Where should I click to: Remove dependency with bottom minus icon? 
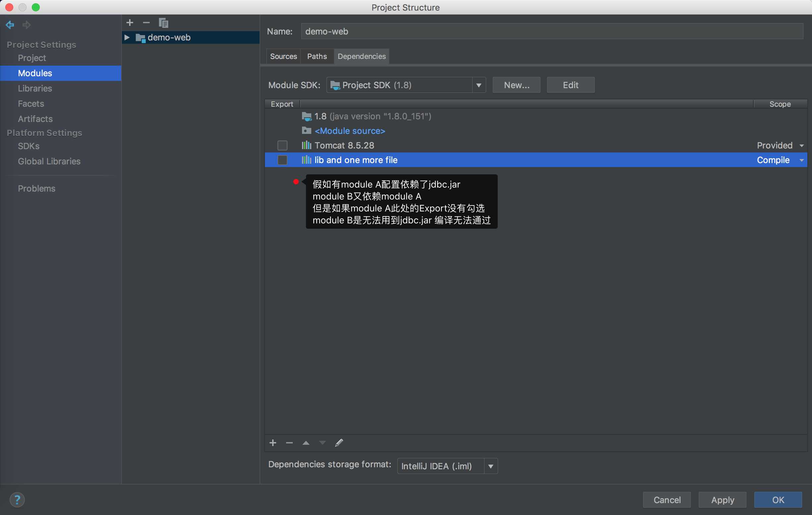[x=289, y=443]
